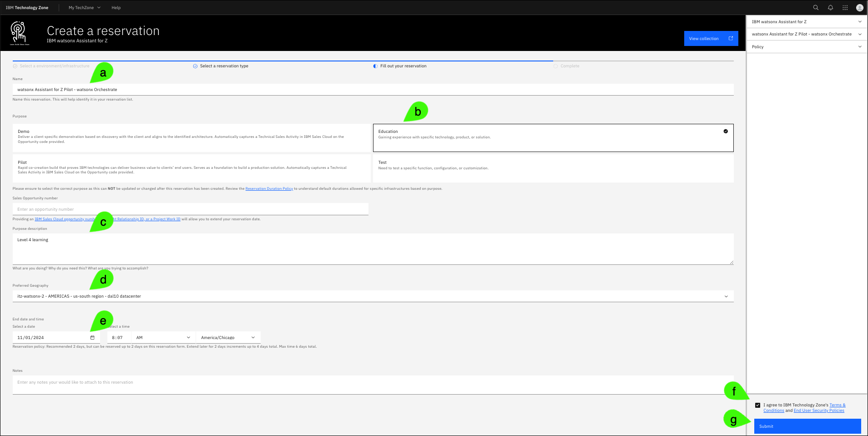This screenshot has height=436, width=868.
Task: Open the calendar date picker icon
Action: click(92, 338)
